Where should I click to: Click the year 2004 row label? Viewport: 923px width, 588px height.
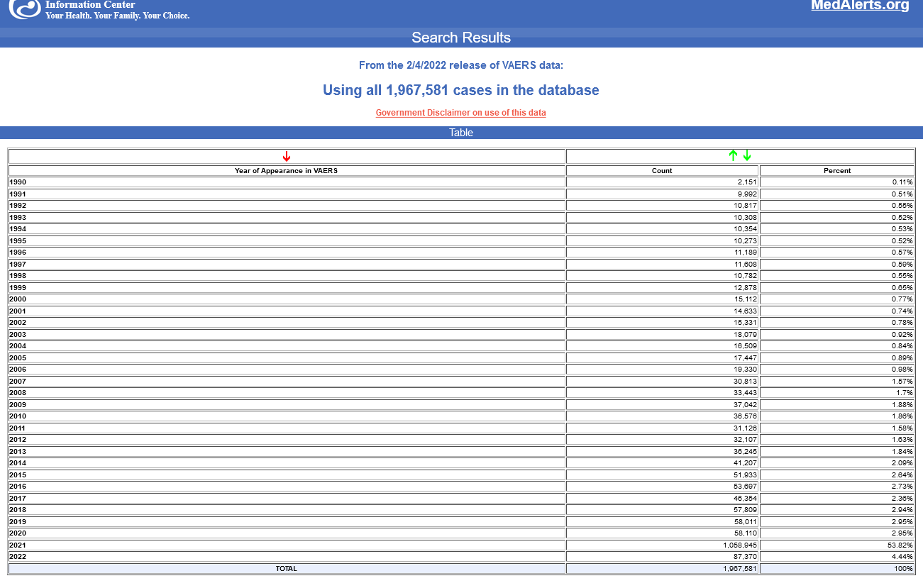click(x=18, y=346)
